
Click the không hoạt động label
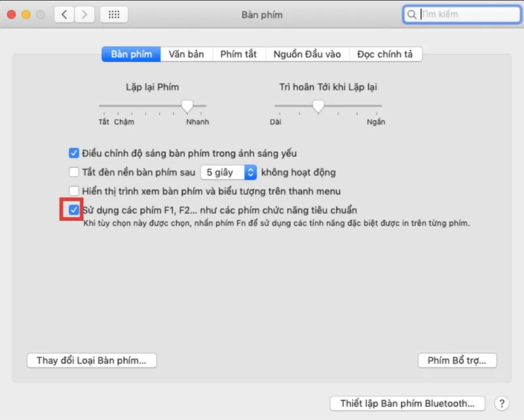click(x=299, y=172)
